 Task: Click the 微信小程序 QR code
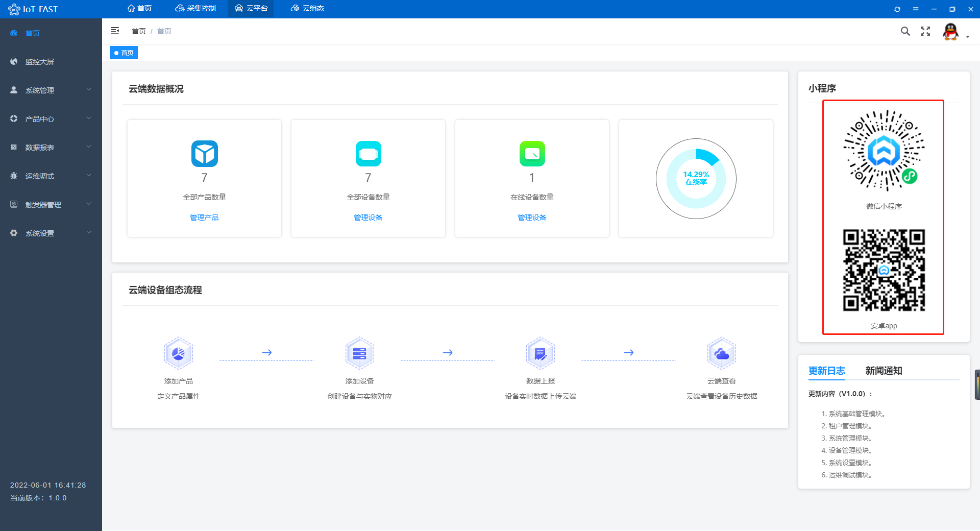tap(884, 151)
